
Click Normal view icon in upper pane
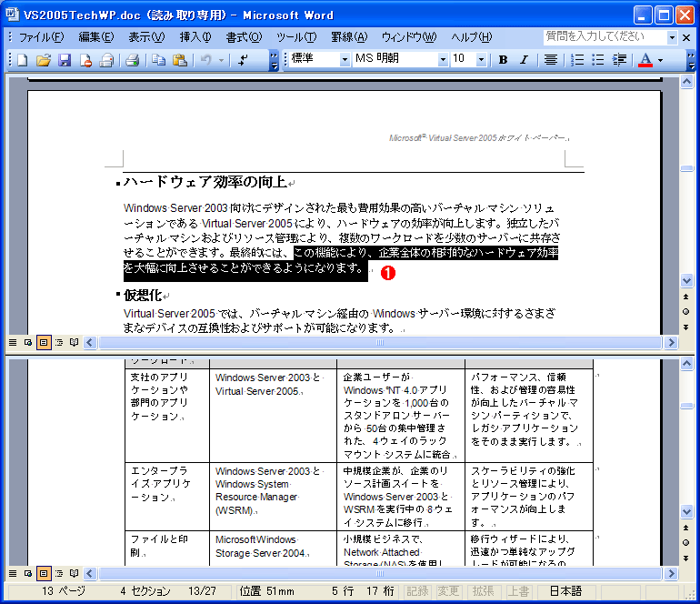pos(13,343)
